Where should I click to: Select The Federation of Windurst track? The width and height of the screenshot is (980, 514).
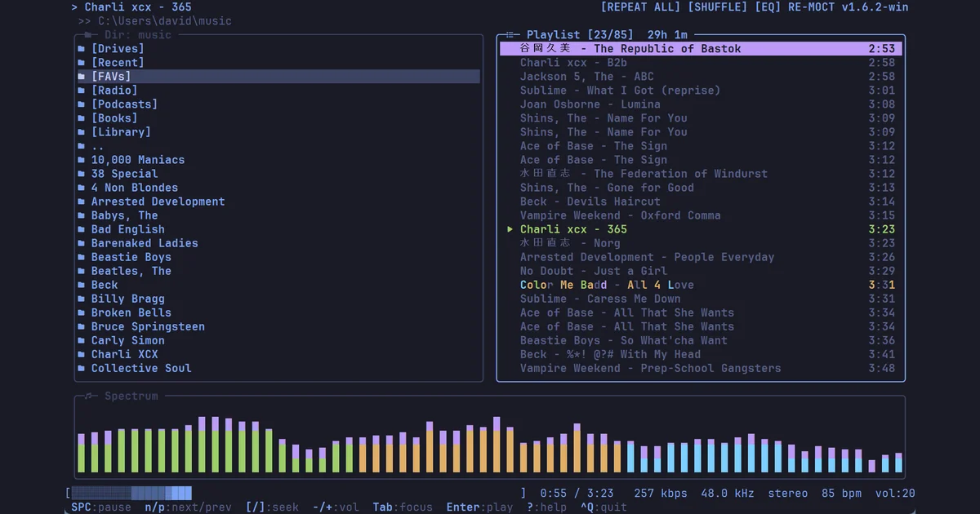tap(701, 174)
